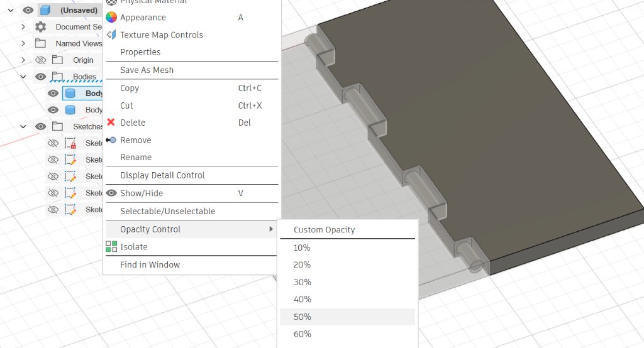Show the hidden Origin folder
Image resolution: width=644 pixels, height=348 pixels.
point(40,60)
